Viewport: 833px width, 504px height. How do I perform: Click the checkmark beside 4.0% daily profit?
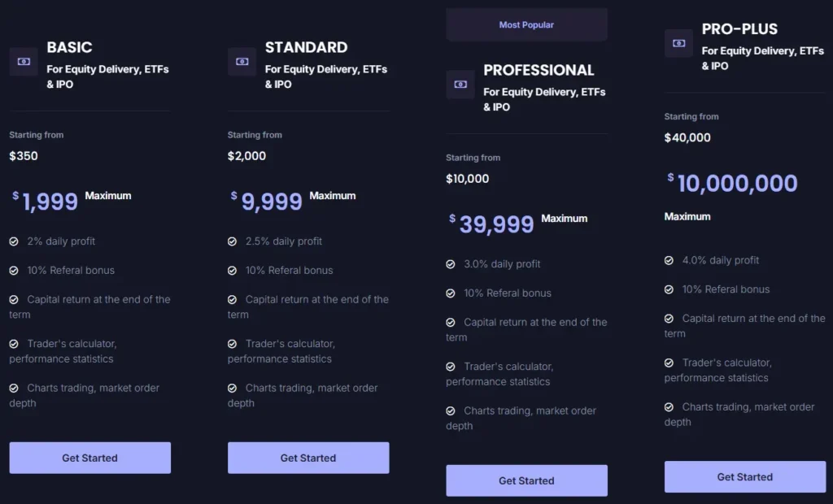tap(669, 260)
